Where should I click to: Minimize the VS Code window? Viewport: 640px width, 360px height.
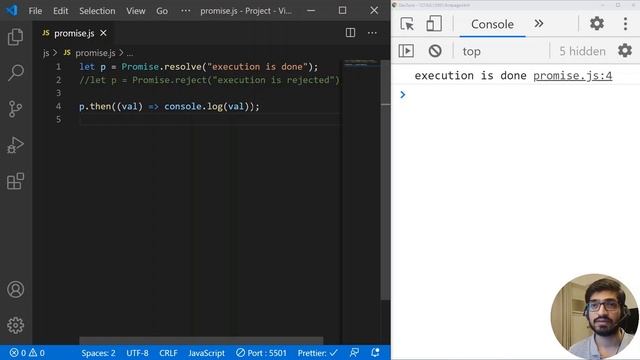(x=311, y=11)
